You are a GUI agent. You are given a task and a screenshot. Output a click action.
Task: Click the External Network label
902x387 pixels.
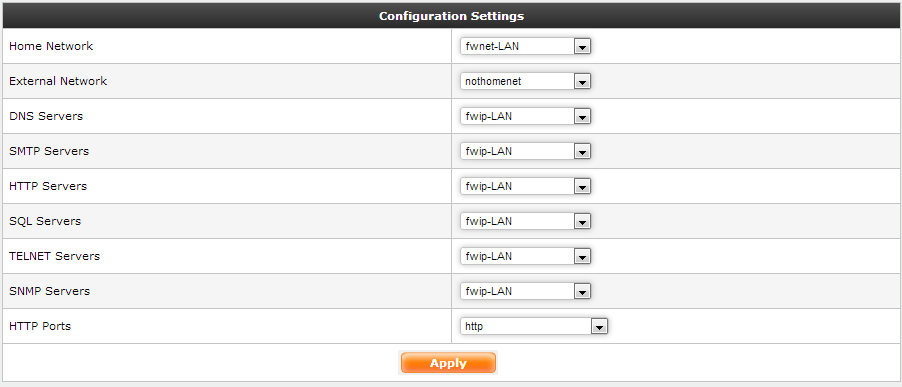pos(58,81)
